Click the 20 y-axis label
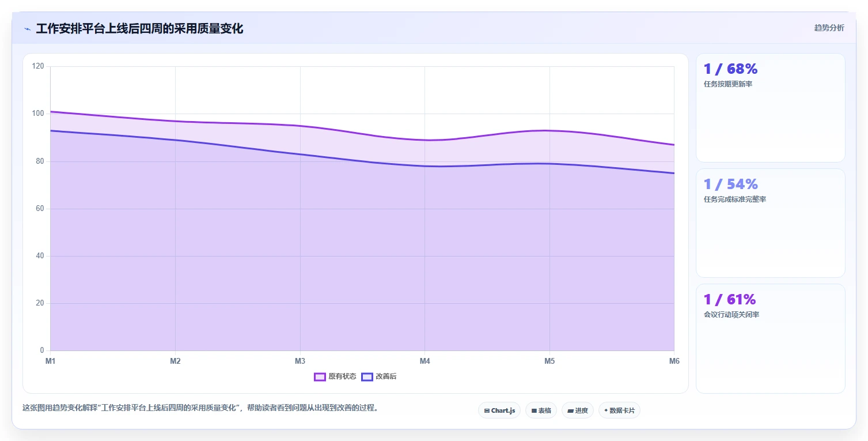The image size is (868, 441). tap(40, 303)
